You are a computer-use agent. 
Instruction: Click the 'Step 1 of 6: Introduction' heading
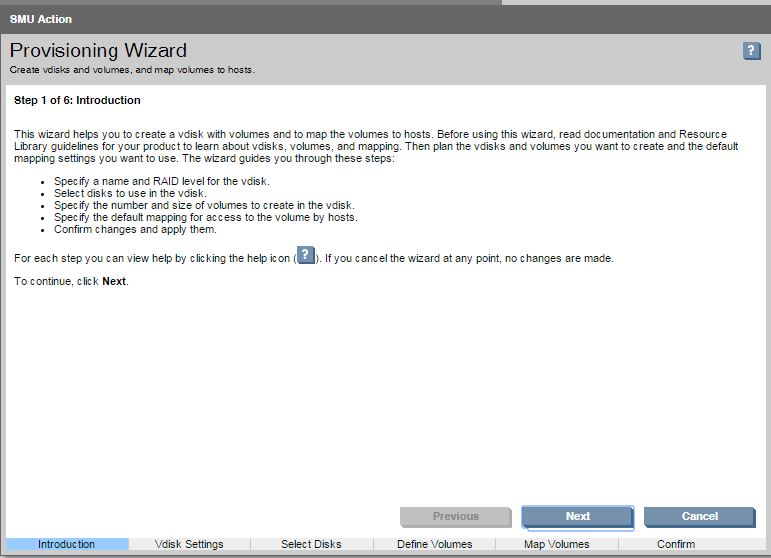tap(77, 101)
